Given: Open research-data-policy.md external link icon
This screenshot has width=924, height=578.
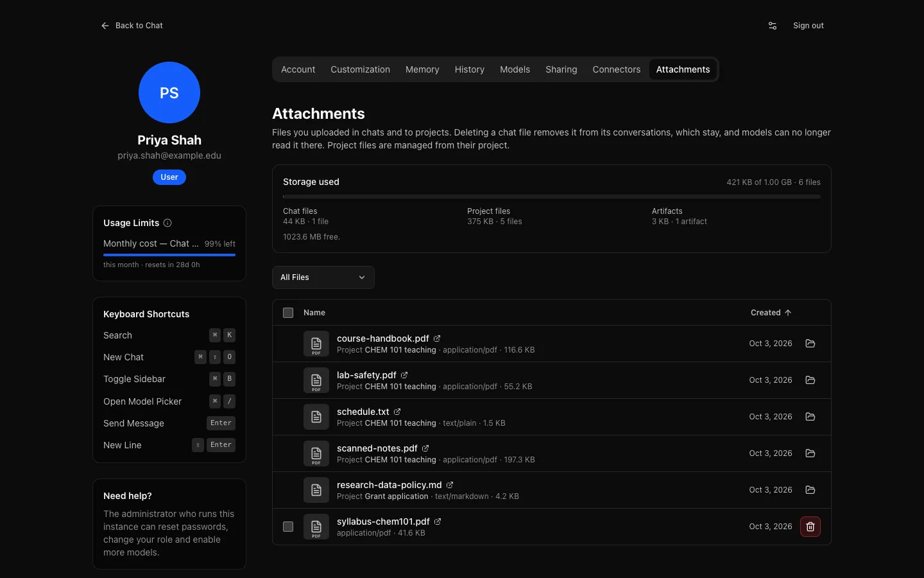Looking at the screenshot, I should (x=450, y=485).
